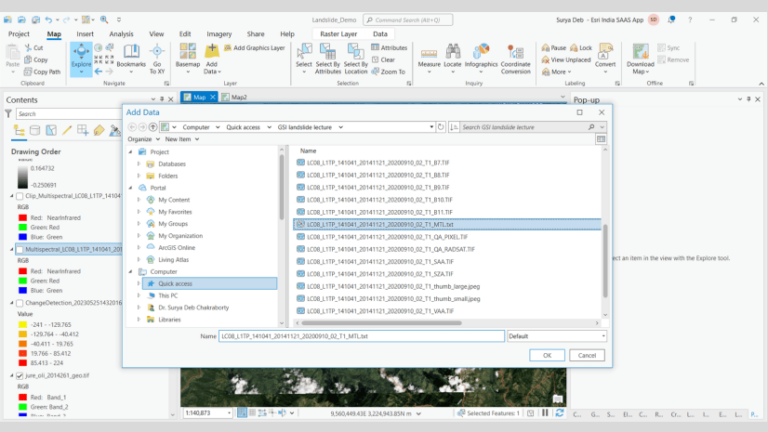Switch to the Insert ribbon tab
This screenshot has height=432, width=768.
point(85,34)
